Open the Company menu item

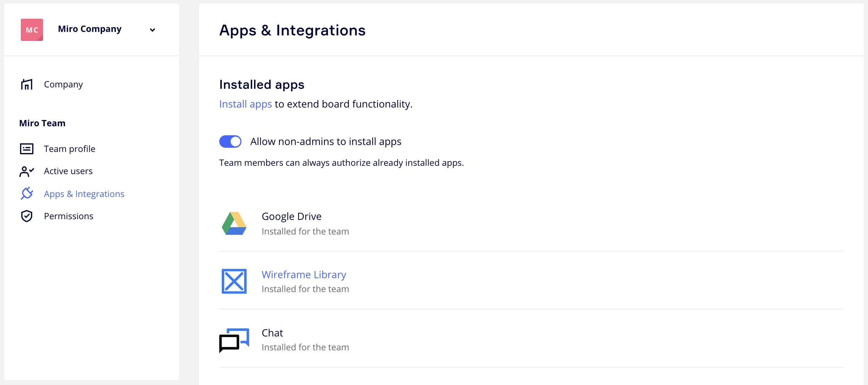(x=63, y=84)
